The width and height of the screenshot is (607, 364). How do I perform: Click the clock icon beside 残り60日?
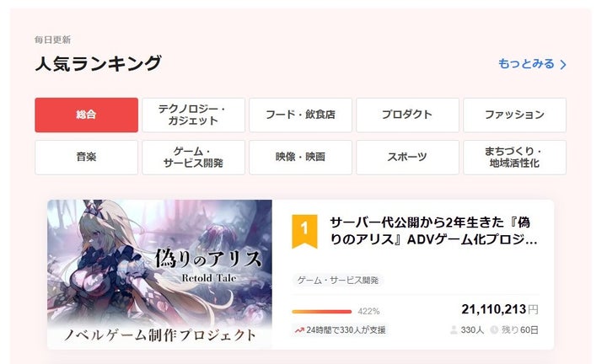click(494, 330)
